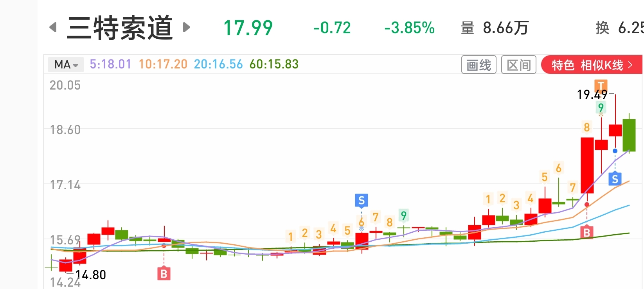
Task: Tap the orange 6 marker above the 7 near 17.14
Action: (x=558, y=168)
